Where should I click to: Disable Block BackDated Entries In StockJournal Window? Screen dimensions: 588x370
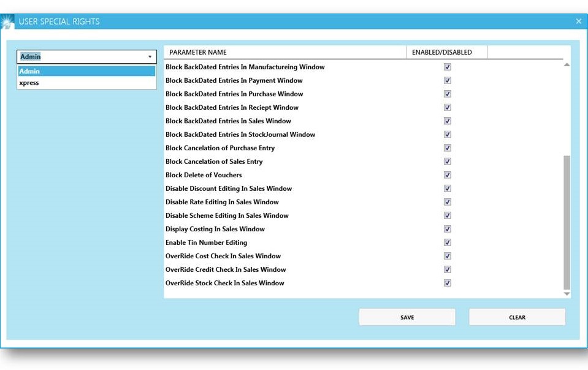(x=447, y=134)
